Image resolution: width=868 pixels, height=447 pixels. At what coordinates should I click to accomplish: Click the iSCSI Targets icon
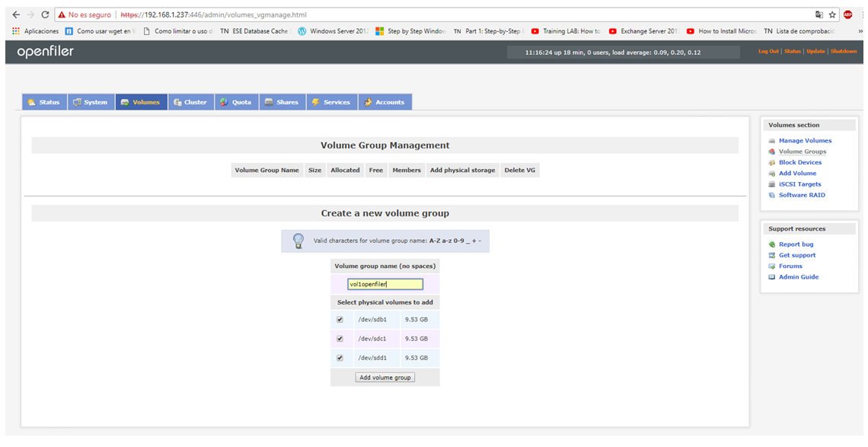click(771, 184)
